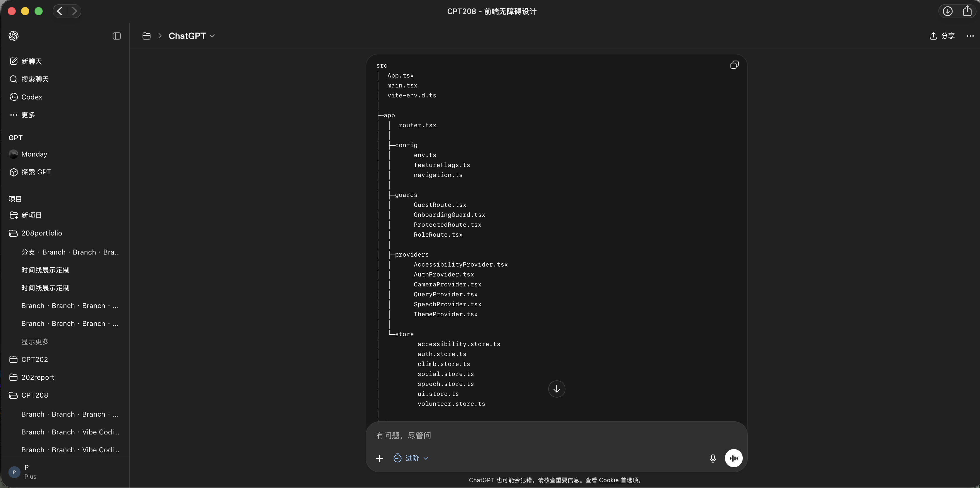The image size is (980, 488).
Task: Open 探索 GPT explore page
Action: (65, 172)
